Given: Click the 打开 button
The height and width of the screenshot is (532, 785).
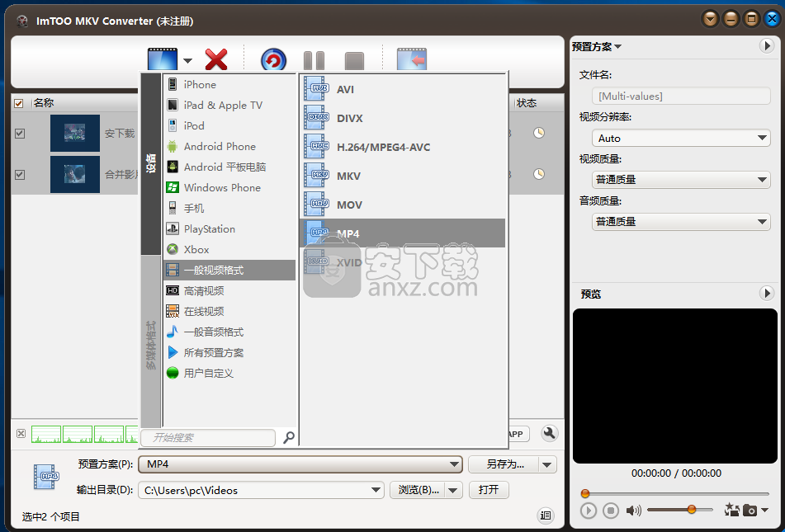Looking at the screenshot, I should [489, 489].
